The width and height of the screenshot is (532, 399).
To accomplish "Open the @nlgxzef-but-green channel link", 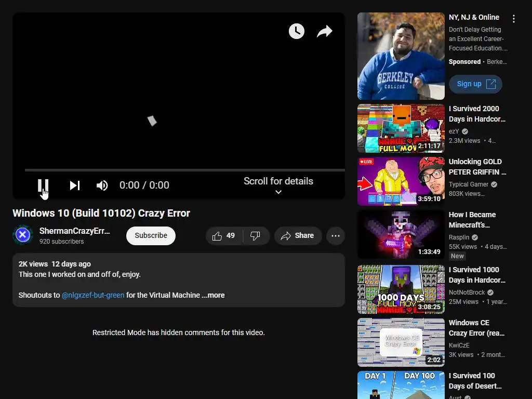I will click(93, 295).
